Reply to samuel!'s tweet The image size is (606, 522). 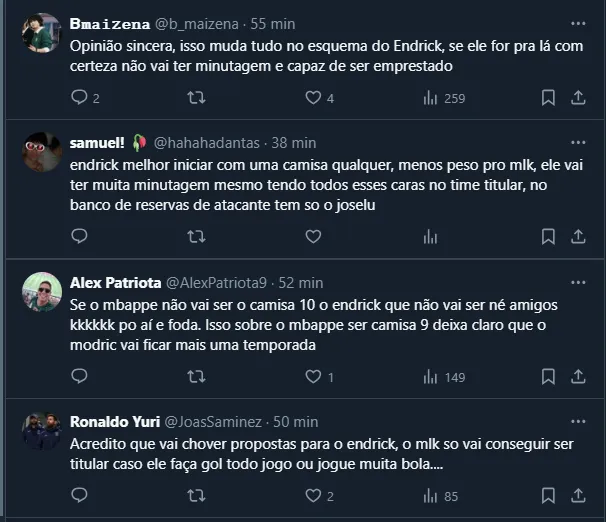tap(79, 237)
